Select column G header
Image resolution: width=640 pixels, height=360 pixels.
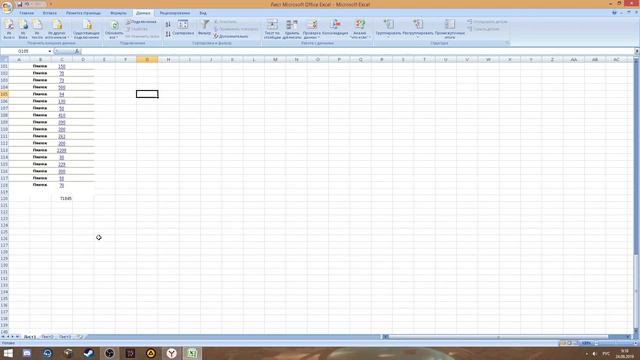tap(147, 60)
